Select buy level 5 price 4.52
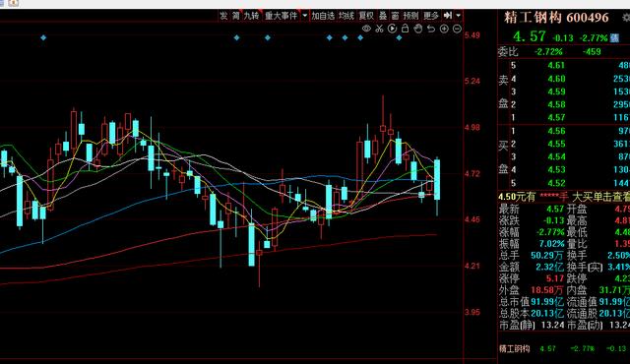The width and height of the screenshot is (630, 364). (556, 183)
